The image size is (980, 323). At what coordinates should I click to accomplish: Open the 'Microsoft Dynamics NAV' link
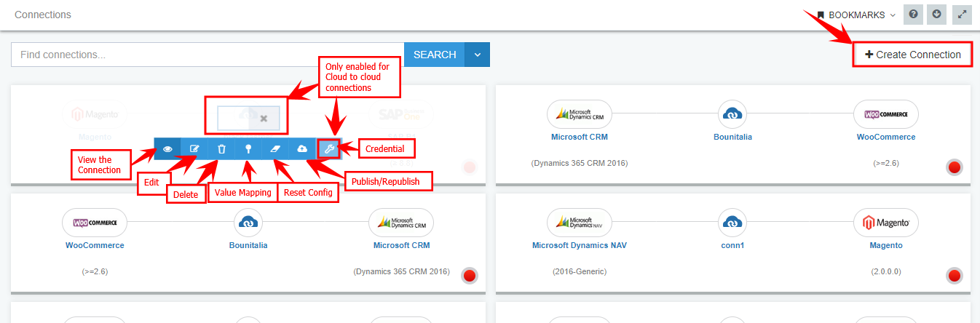tap(580, 245)
